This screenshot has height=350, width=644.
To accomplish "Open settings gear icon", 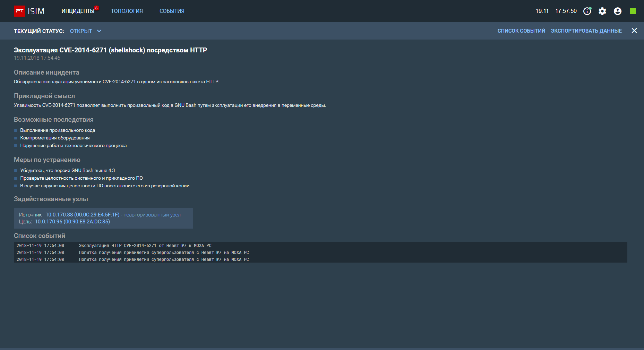I will [x=602, y=11].
